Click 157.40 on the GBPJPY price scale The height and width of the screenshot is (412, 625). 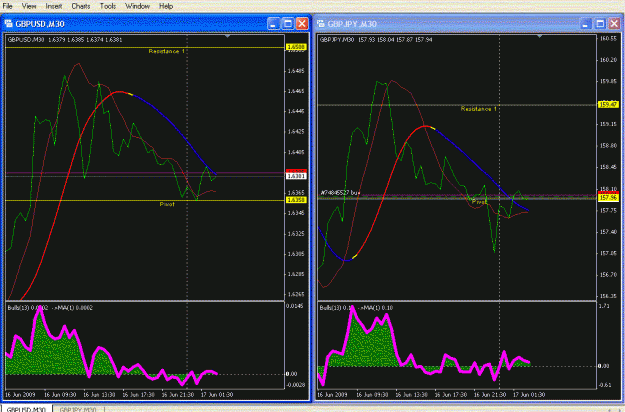[x=608, y=232]
